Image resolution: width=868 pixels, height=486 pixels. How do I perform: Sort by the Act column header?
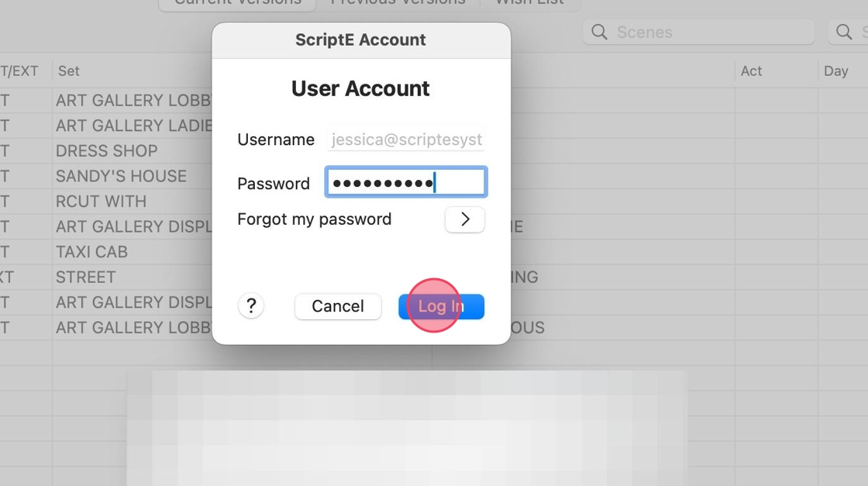(x=751, y=71)
